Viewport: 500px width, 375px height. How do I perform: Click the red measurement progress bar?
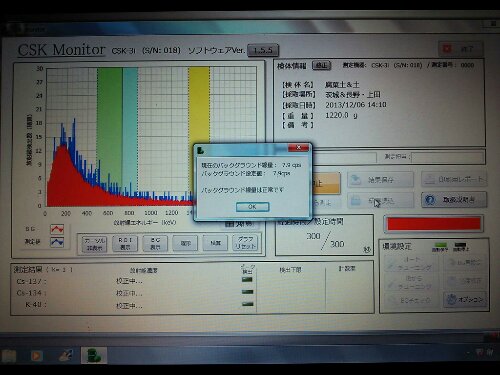click(434, 224)
